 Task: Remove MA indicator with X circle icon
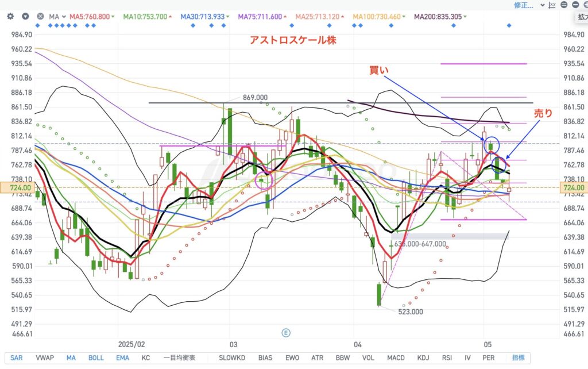point(40,17)
